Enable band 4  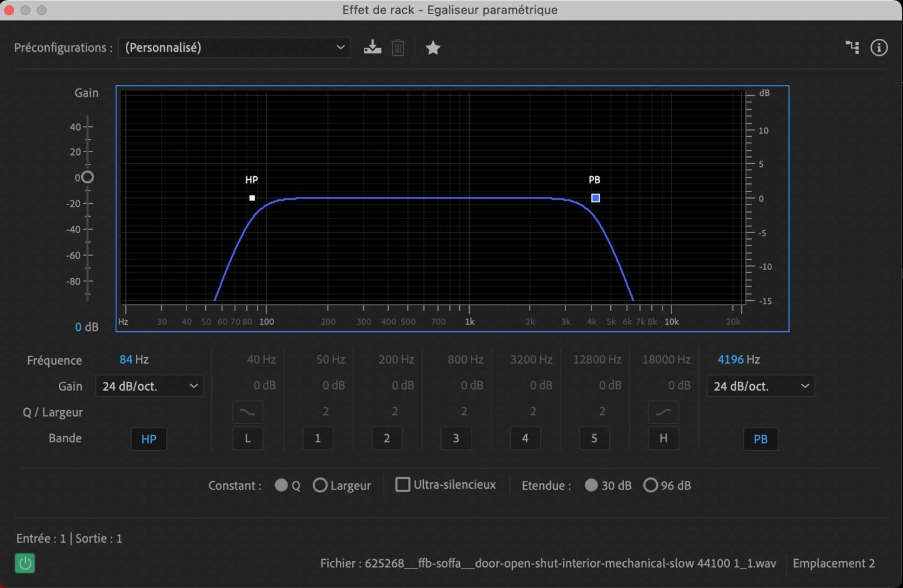[x=525, y=438]
